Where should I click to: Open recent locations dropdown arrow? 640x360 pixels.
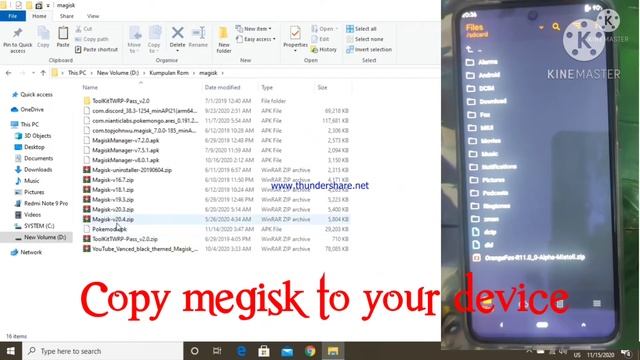[x=33, y=73]
